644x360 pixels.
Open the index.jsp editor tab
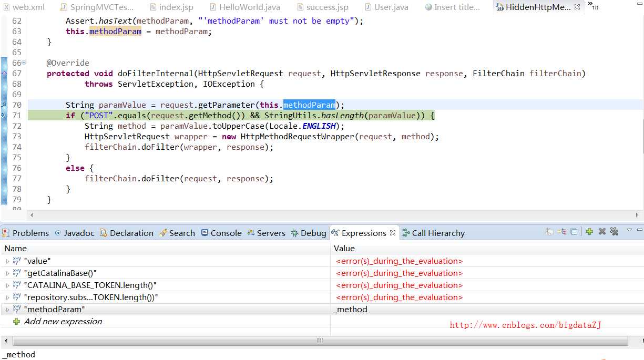171,7
